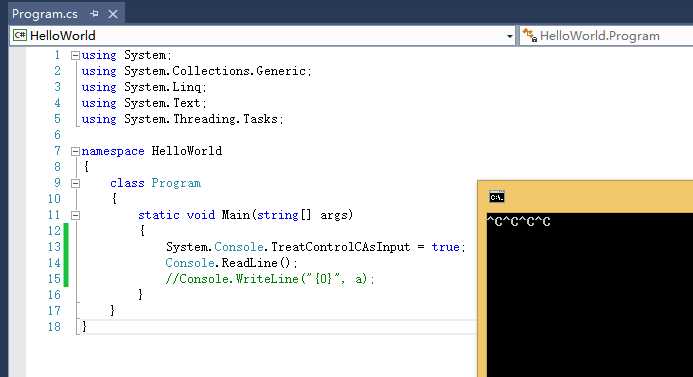Click 'System.Collections.Generic' on line 2
Image resolution: width=693 pixels, height=377 pixels.
coord(215,71)
